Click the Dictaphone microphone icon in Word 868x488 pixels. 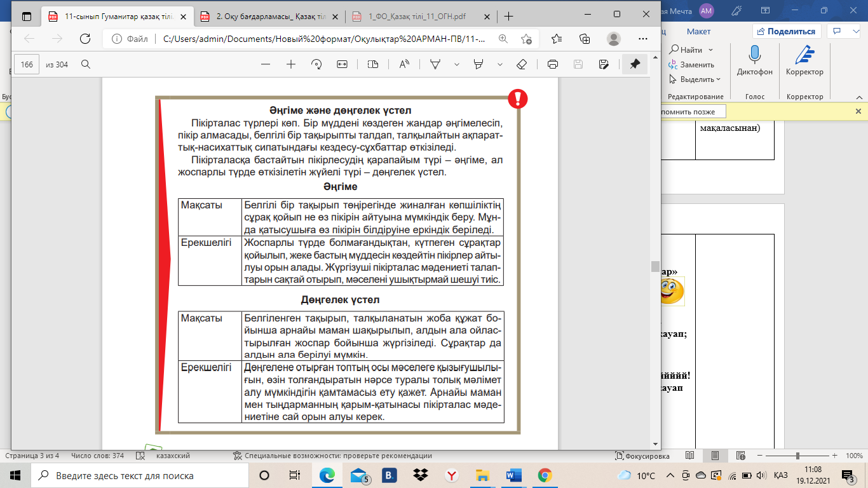755,55
